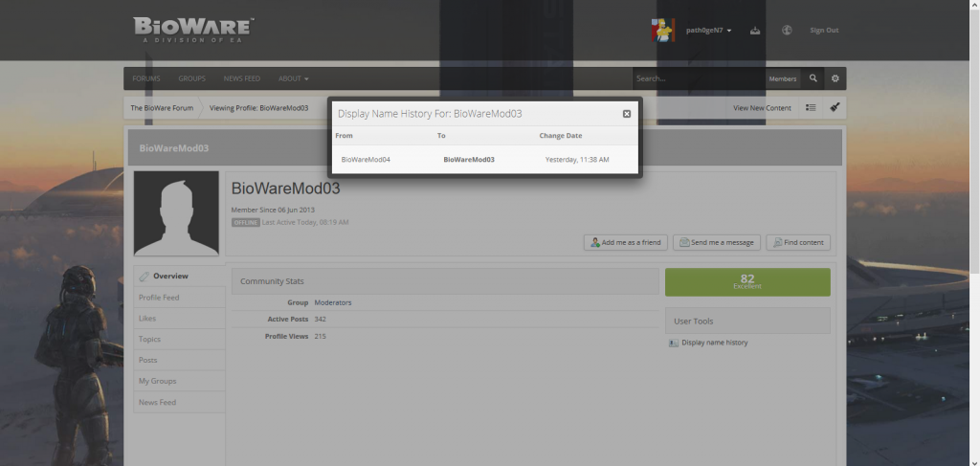Select the My Groups tab
This screenshot has height=466, width=980.
coord(179,381)
